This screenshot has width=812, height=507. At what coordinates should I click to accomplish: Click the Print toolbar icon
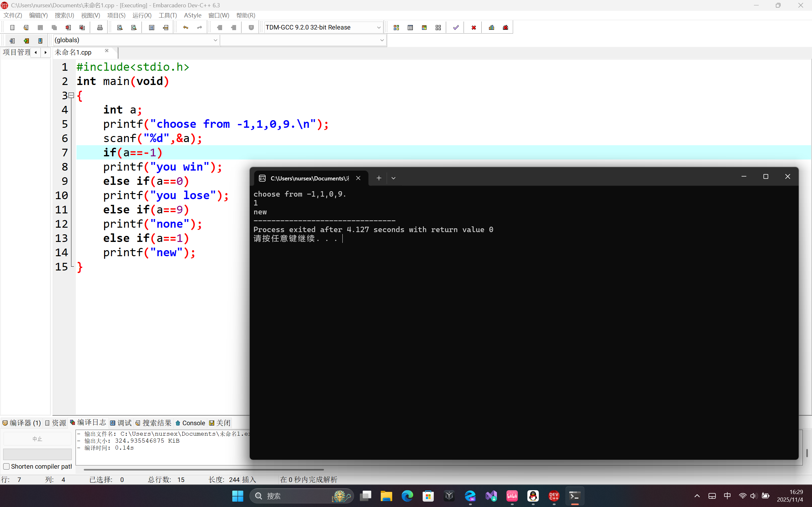click(x=100, y=28)
